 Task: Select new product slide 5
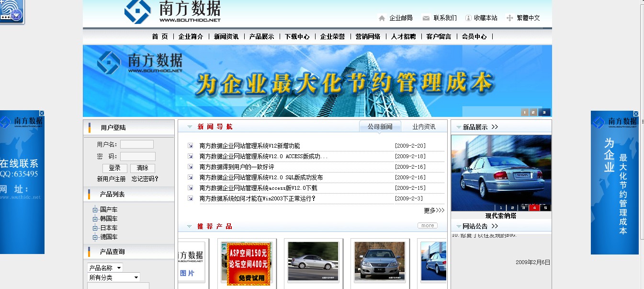point(545,208)
